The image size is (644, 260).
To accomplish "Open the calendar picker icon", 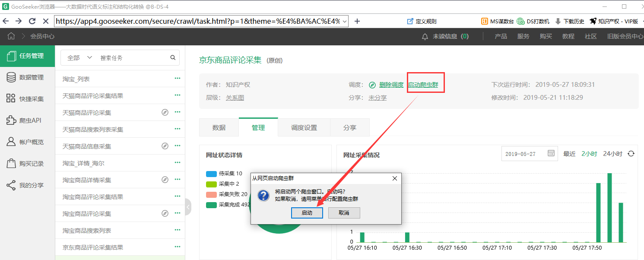I will (551, 154).
